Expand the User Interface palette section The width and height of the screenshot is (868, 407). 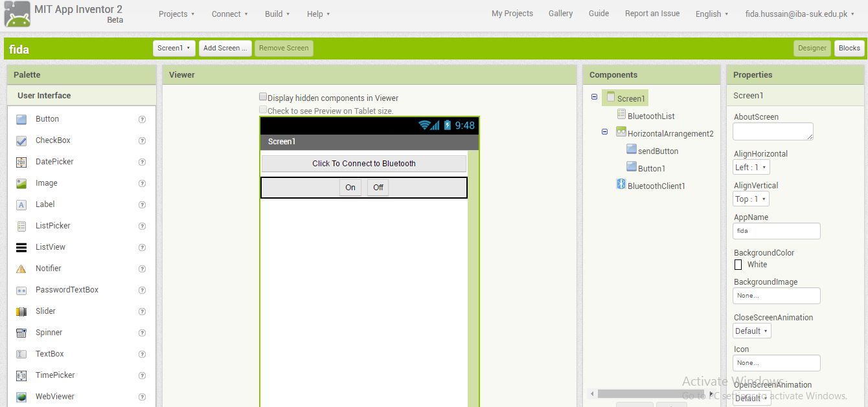click(x=82, y=95)
